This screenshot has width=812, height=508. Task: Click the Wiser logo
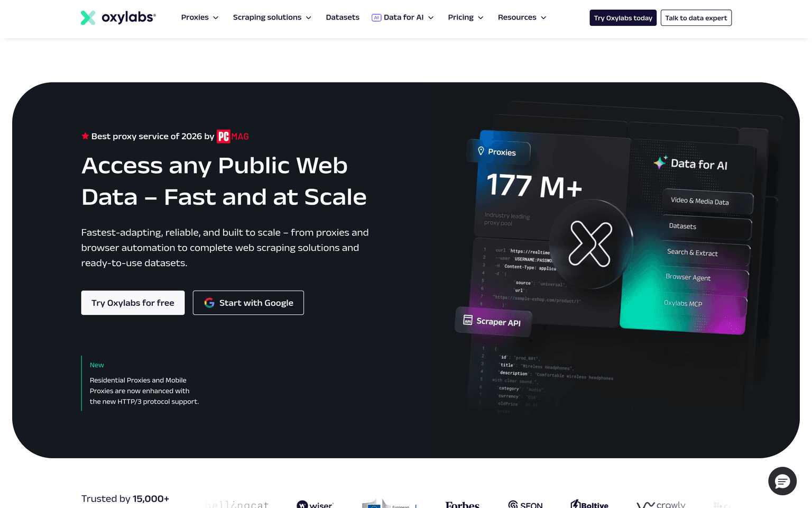pos(315,505)
